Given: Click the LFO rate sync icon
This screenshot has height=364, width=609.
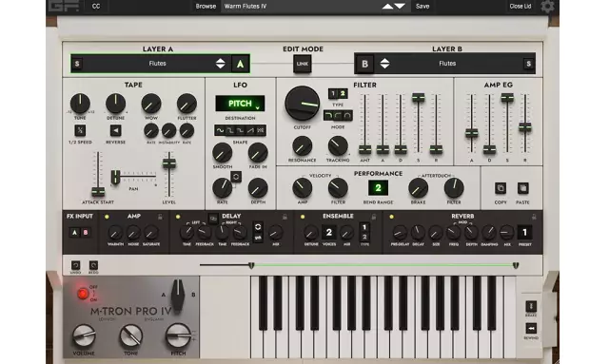Looking at the screenshot, I should (236, 177).
